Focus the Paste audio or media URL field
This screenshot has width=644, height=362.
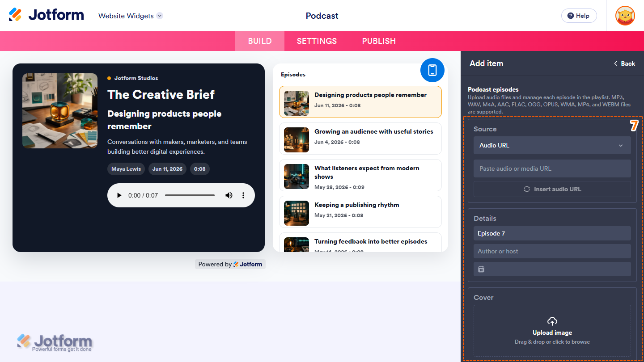552,168
